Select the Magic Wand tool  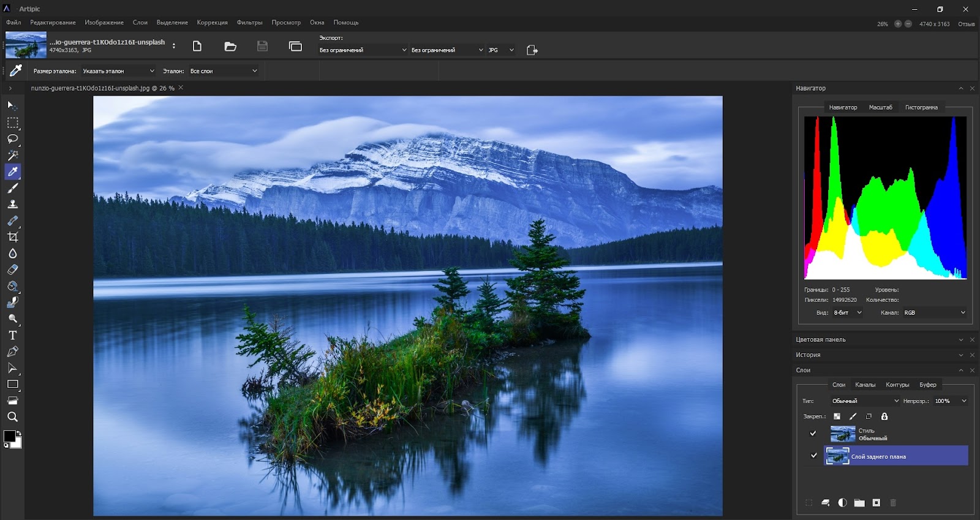tap(12, 156)
